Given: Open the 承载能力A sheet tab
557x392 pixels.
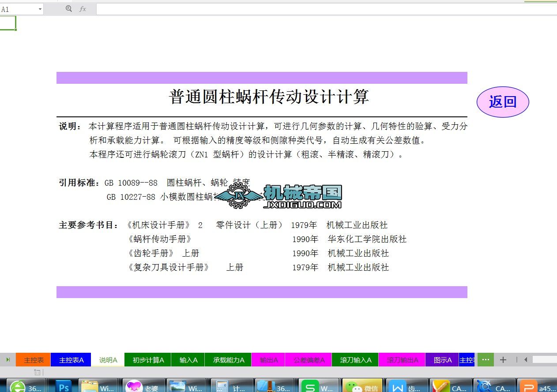Looking at the screenshot, I should [228, 360].
